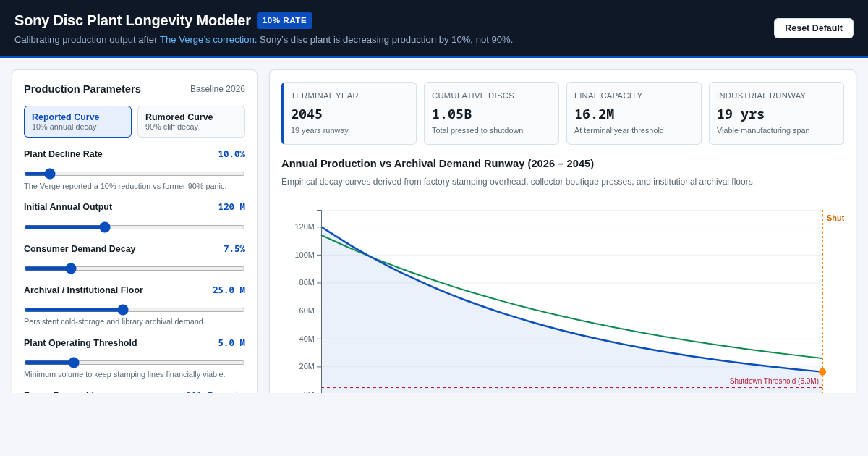The height and width of the screenshot is (456, 868).
Task: Click the Industrial Runway card
Action: click(776, 113)
